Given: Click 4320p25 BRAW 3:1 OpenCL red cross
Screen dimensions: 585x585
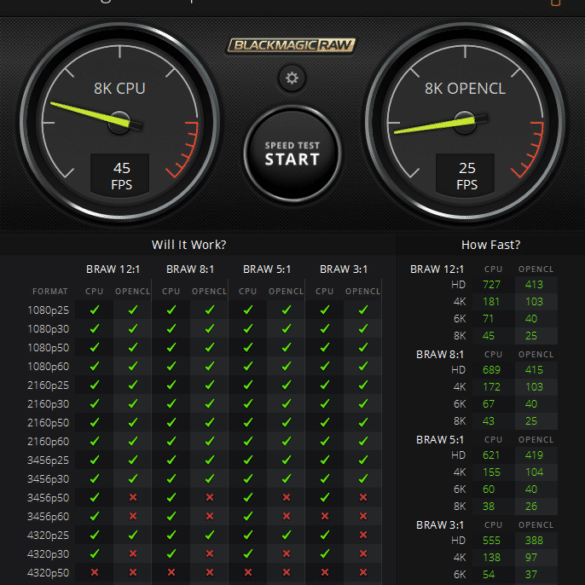Looking at the screenshot, I should tap(363, 535).
